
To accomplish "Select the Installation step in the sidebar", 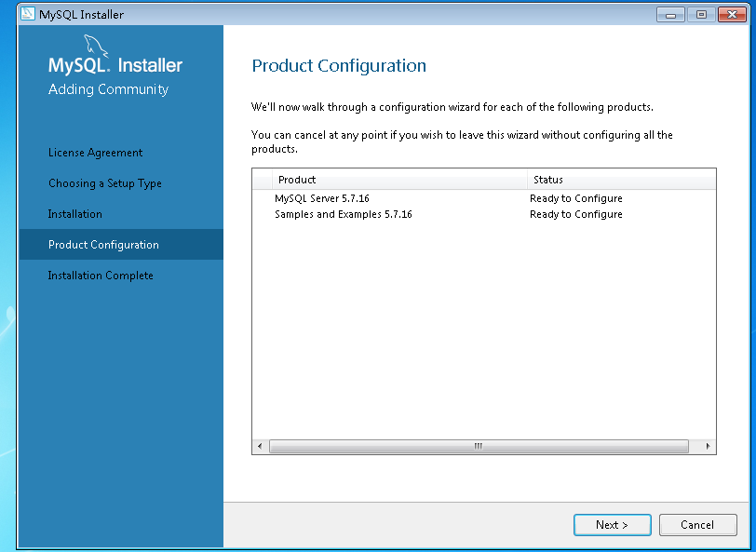I will coord(74,214).
